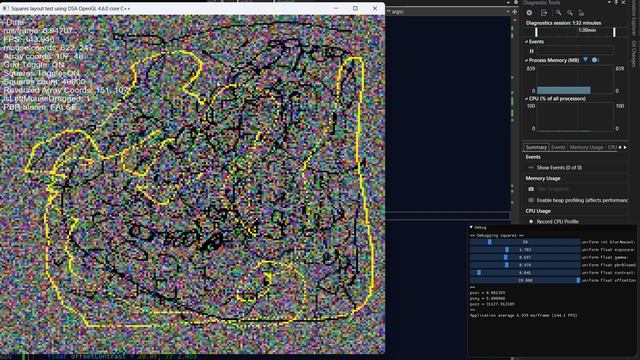Click the diagnostics timeline ruler at 1:30min
640x360 pixels.
pyautogui.click(x=587, y=31)
